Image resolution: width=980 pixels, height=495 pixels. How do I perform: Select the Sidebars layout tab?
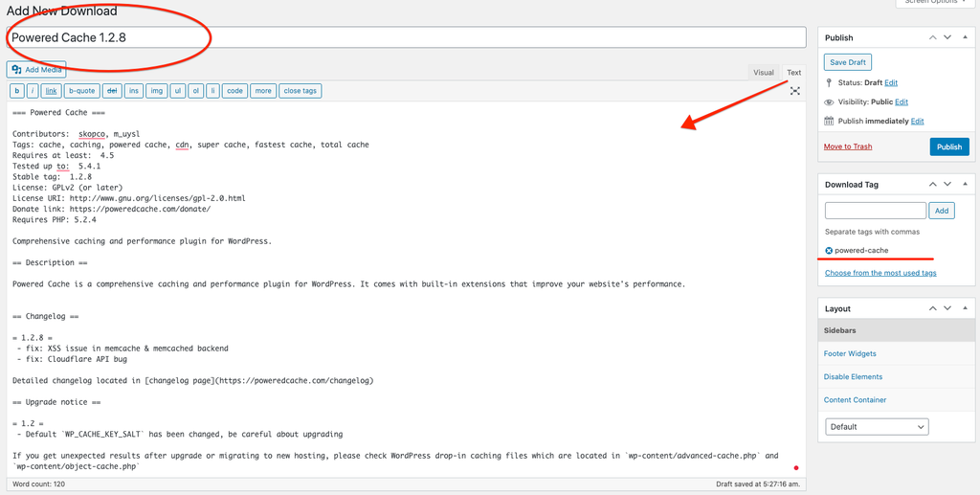pos(896,330)
